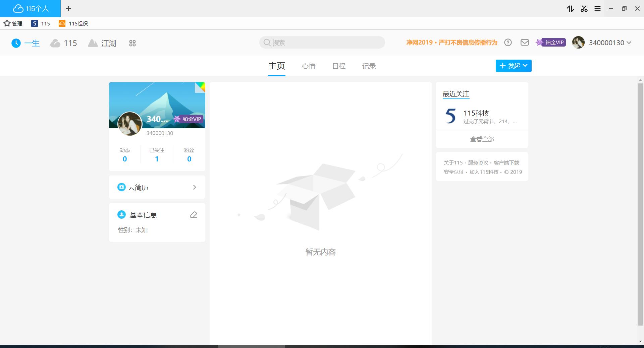Viewport: 644px width, 348px height.
Task: Switch to the 日程 tab
Action: click(x=339, y=66)
